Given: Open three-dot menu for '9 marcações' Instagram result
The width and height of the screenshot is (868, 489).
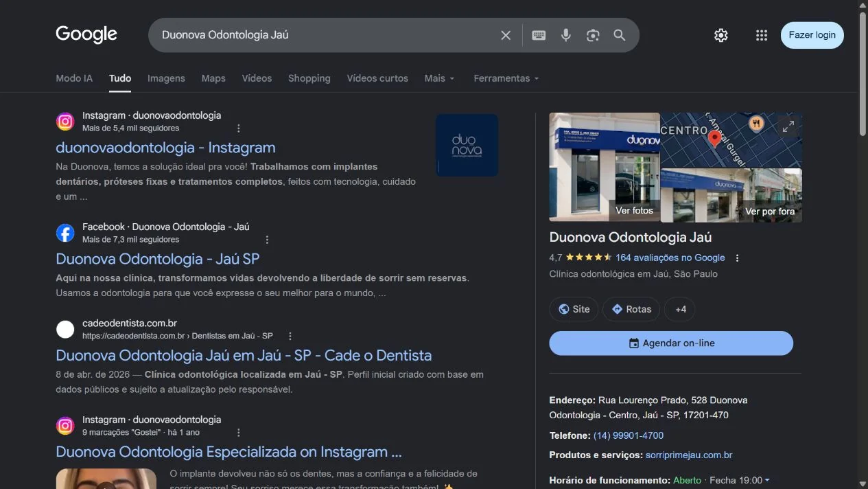Looking at the screenshot, I should point(239,433).
